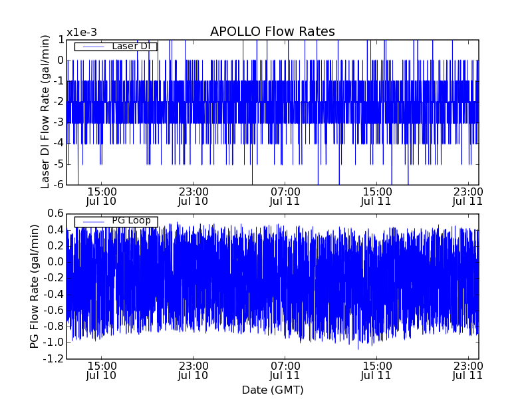Click the '-0.8' y-axis tick label
This screenshot has width=532, height=399.
tap(53, 327)
